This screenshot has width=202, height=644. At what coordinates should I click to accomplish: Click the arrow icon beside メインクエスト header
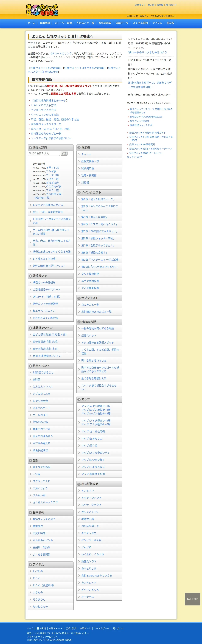point(79,193)
